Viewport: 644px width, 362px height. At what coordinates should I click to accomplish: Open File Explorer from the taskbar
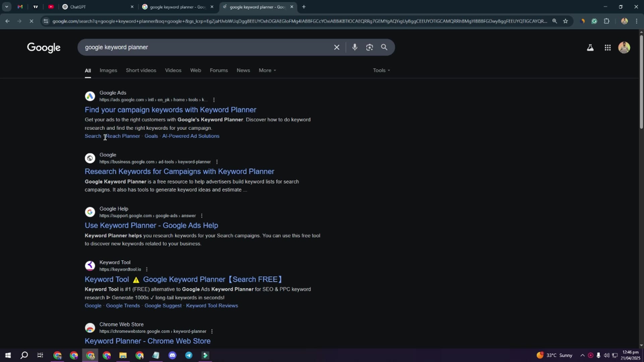click(123, 355)
